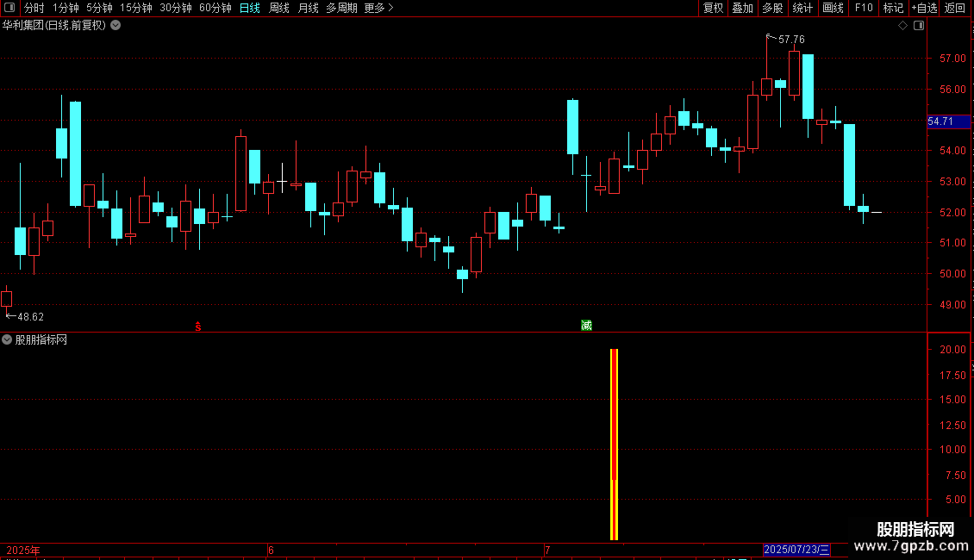Click the diamond marker icon above the chart
Viewport: 974px width, 560px height.
click(x=902, y=26)
